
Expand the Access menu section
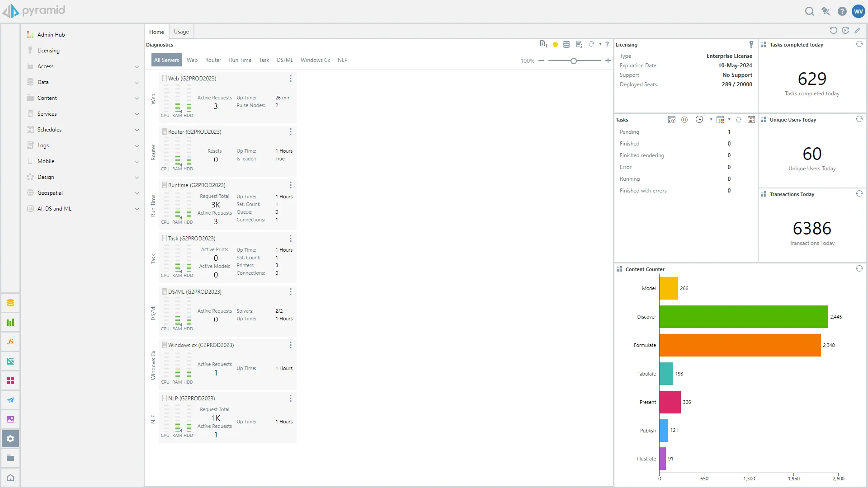[137, 66]
